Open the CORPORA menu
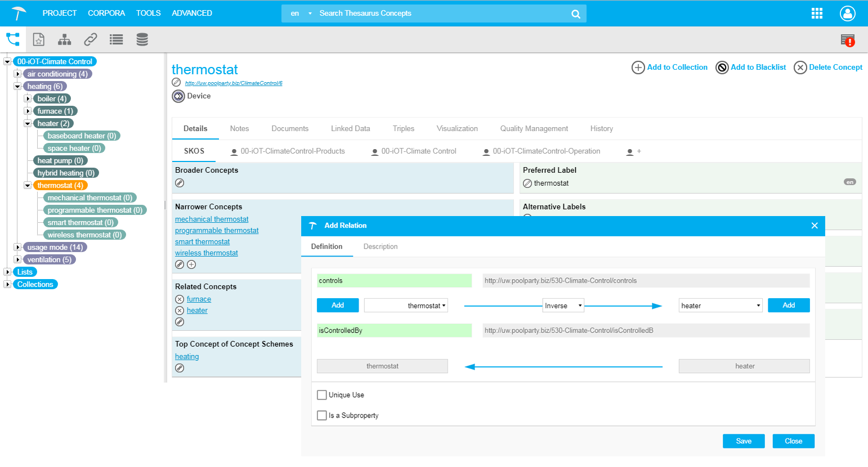The height and width of the screenshot is (467, 868). pos(106,13)
